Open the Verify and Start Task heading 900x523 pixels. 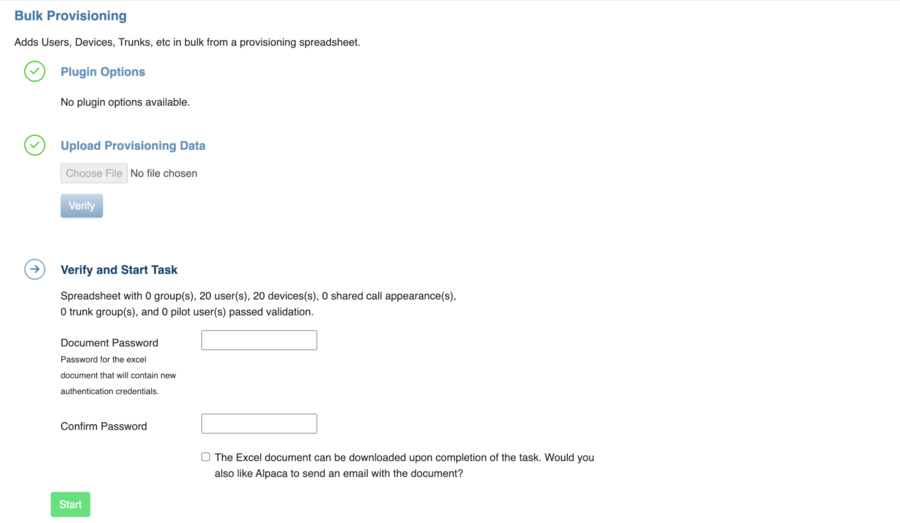(119, 270)
